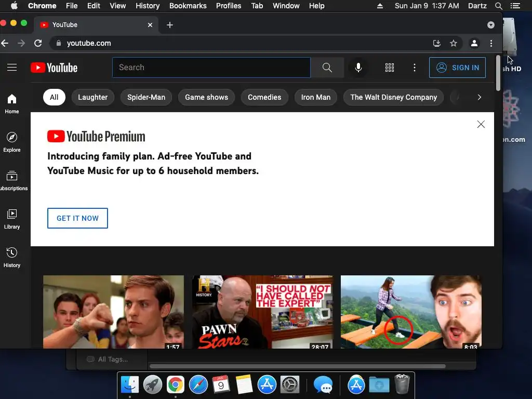The image size is (532, 399).
Task: Show next filter chips with arrow
Action: 479,97
